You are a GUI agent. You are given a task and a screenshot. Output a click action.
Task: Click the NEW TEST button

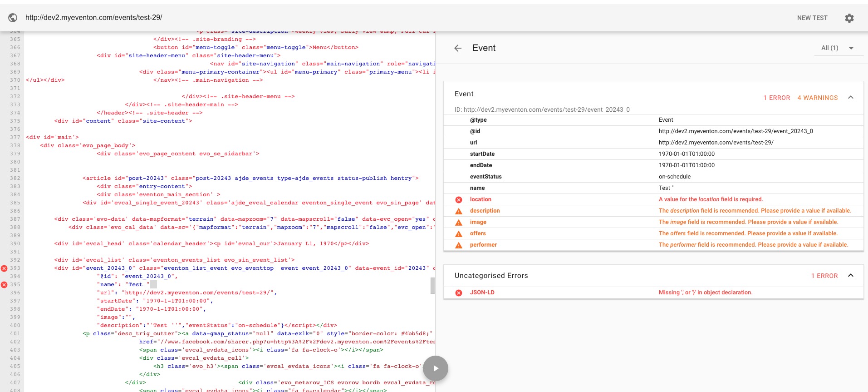[812, 18]
